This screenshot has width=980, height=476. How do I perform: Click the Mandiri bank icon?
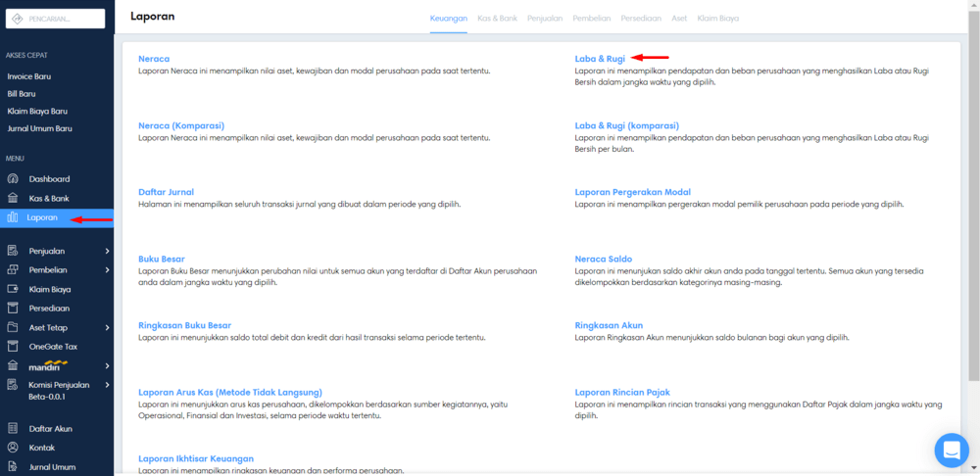(13, 366)
